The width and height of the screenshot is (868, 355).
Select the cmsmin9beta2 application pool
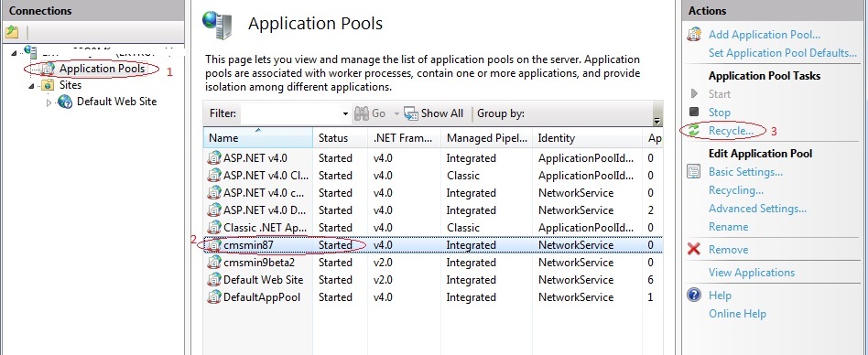tap(433, 262)
